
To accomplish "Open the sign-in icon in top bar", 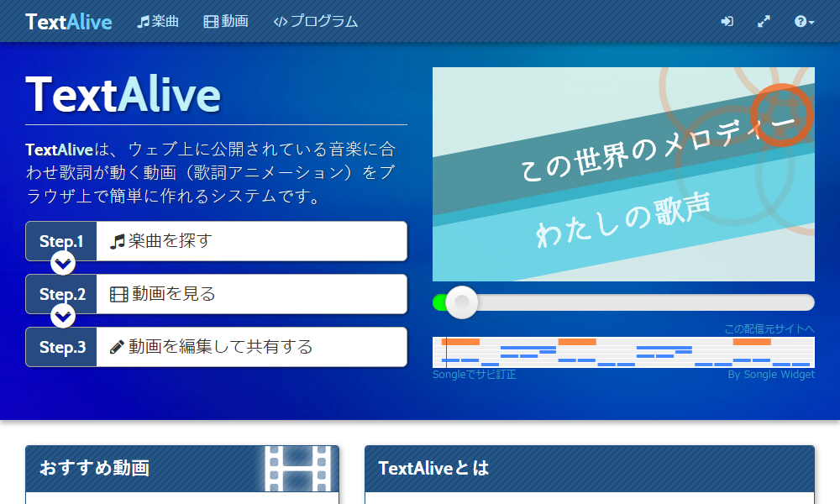I will coord(727,21).
